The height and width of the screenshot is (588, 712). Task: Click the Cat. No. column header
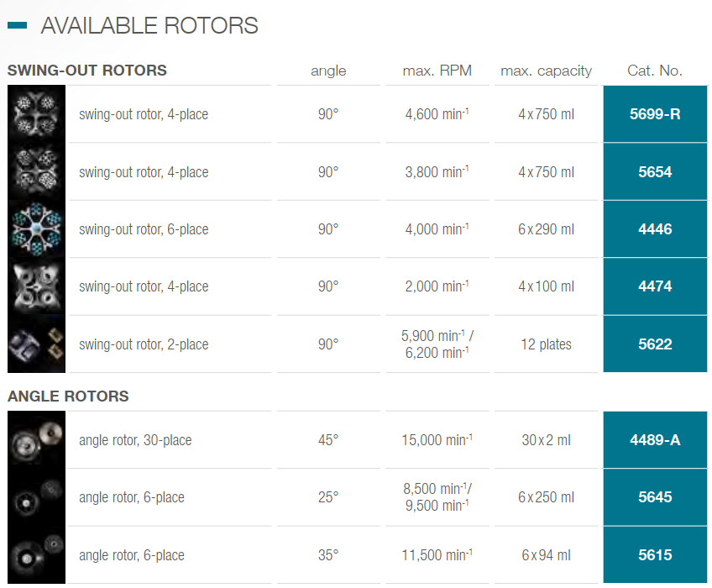click(x=655, y=71)
